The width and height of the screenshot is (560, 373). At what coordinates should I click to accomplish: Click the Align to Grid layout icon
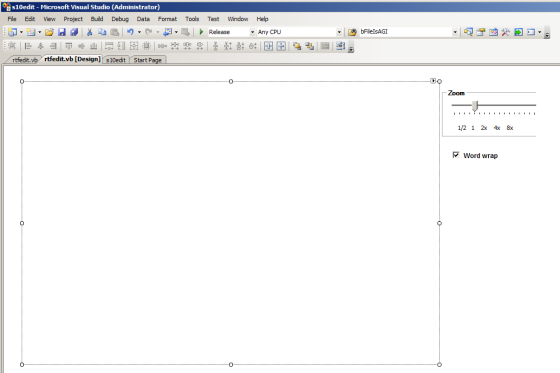(x=12, y=46)
